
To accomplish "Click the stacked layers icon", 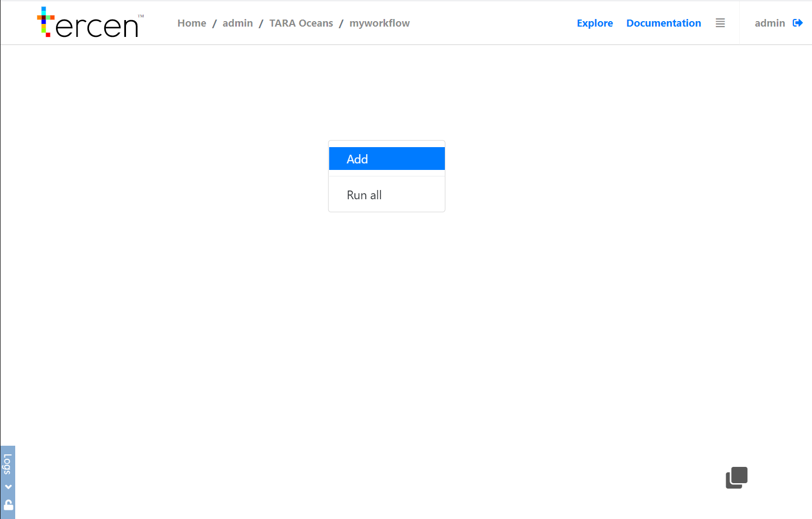I will [737, 478].
